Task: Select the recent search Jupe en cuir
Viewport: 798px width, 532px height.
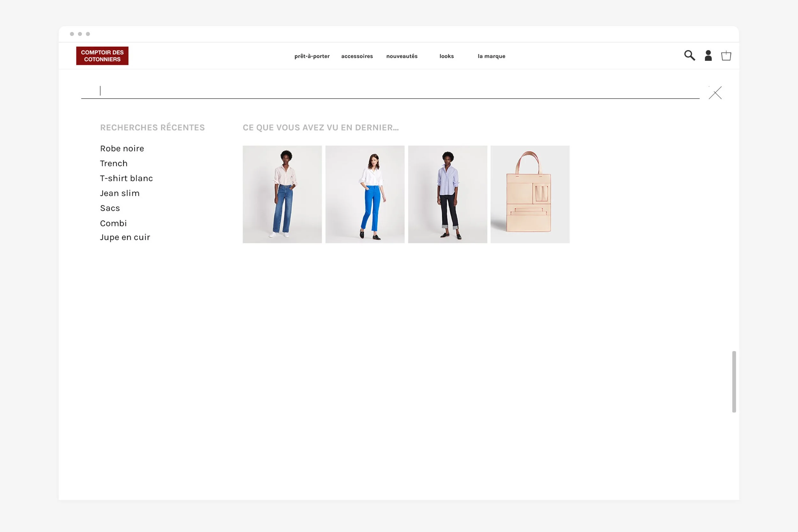Action: coord(125,237)
